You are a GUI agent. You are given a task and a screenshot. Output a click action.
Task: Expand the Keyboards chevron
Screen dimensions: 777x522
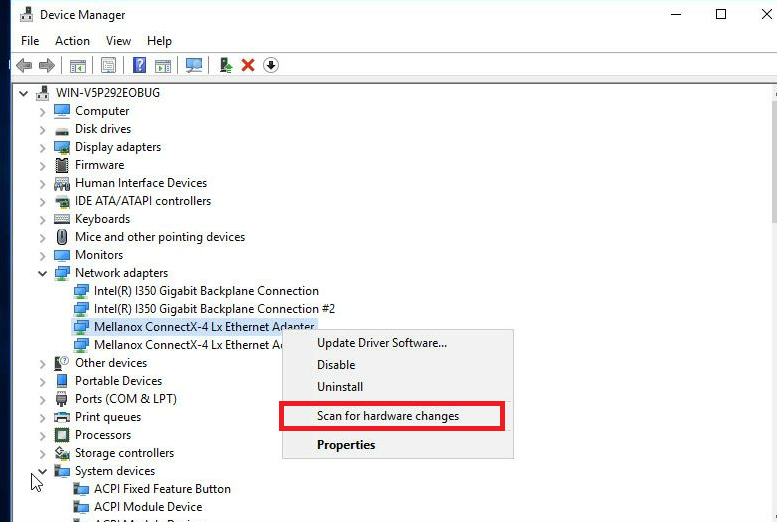tap(43, 220)
